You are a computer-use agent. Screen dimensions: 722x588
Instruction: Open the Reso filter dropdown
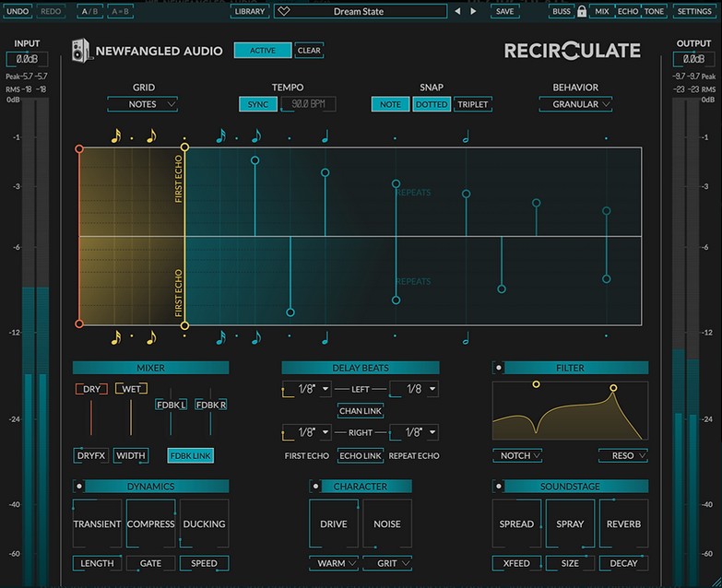point(623,455)
